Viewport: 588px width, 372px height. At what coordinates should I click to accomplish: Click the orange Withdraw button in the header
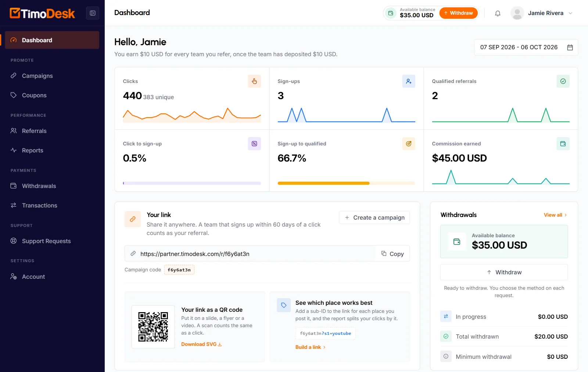pyautogui.click(x=458, y=13)
